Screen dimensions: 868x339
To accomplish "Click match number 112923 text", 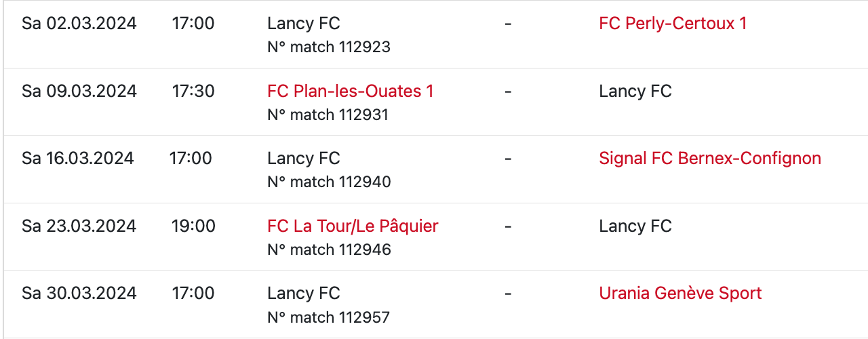I will point(329,47).
